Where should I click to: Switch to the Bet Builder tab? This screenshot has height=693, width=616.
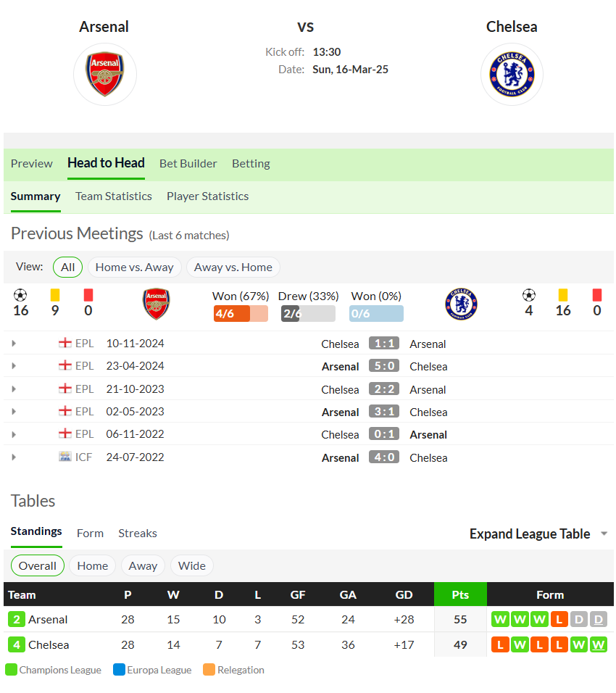coord(188,164)
